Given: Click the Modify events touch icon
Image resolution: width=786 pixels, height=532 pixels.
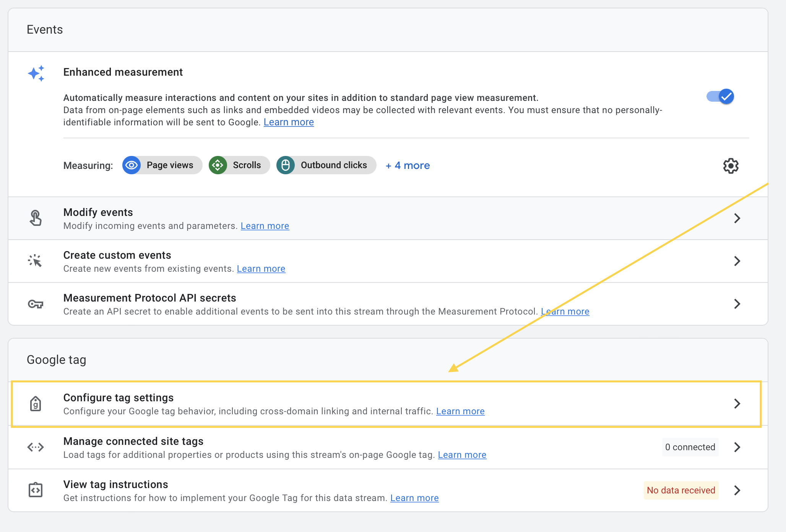Looking at the screenshot, I should 36,218.
